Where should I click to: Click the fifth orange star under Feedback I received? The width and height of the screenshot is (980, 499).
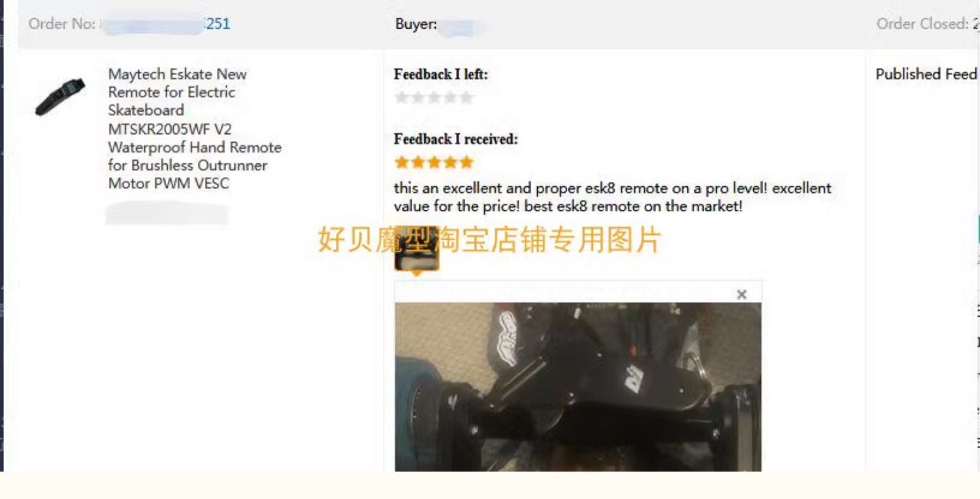tap(466, 162)
